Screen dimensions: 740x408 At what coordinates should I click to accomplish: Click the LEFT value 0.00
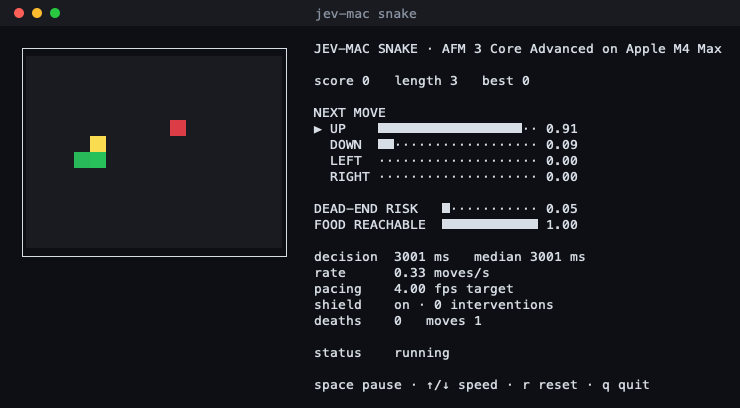click(562, 161)
